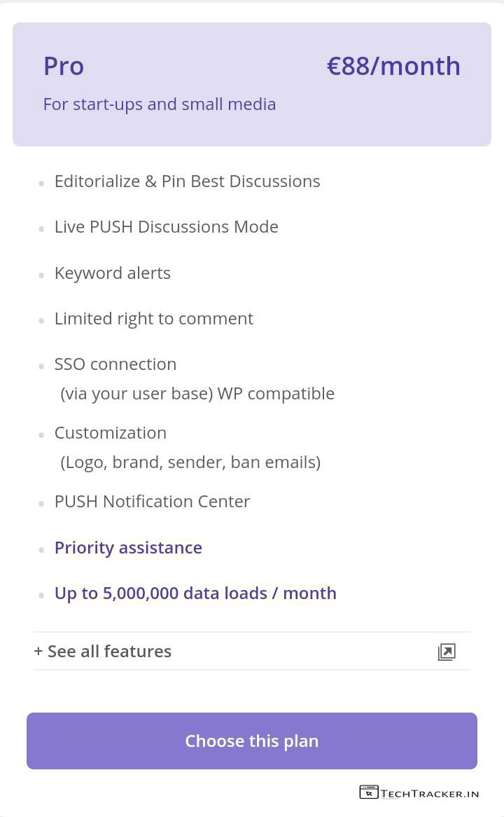
Task: Select PUSH Notification Center feature
Action: pos(152,502)
